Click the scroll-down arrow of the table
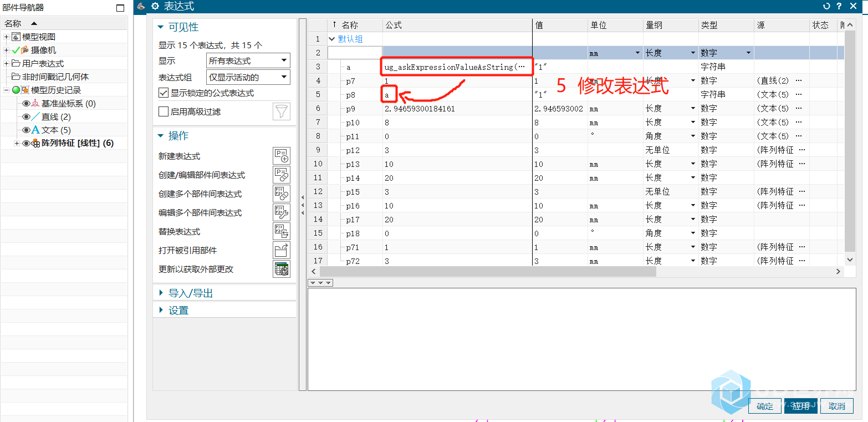Viewport: 868px width, 422px height. (850, 260)
